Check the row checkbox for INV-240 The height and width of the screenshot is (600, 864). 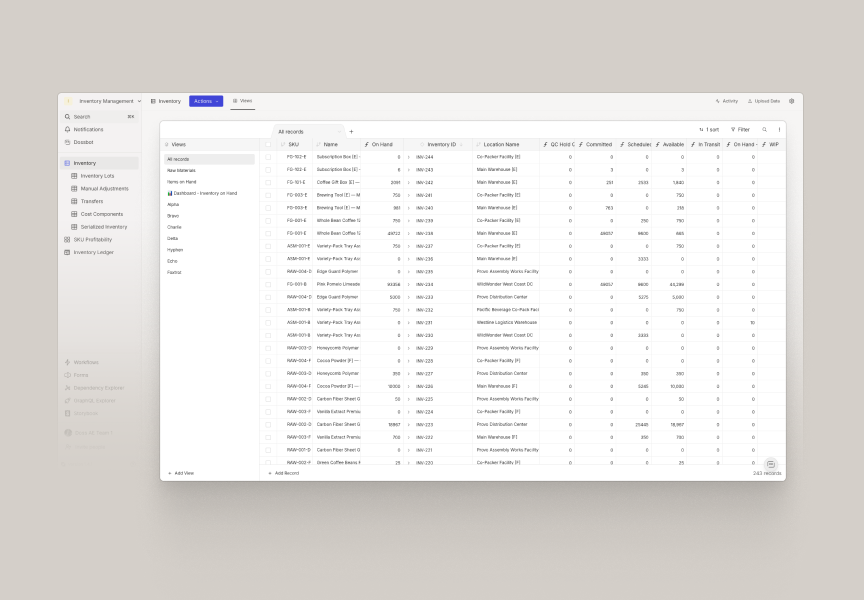point(268,208)
